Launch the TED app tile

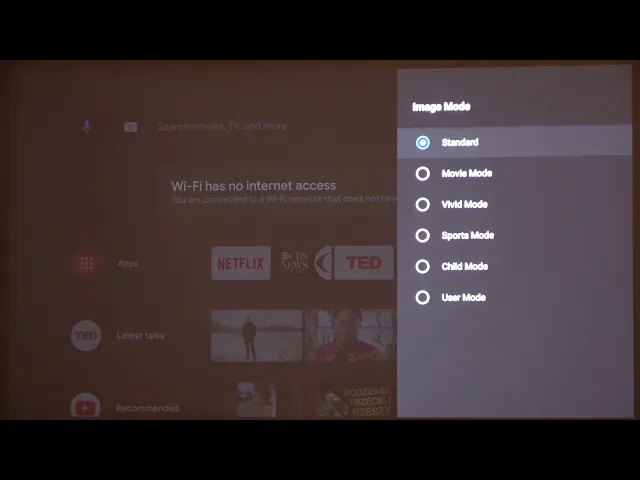(364, 263)
